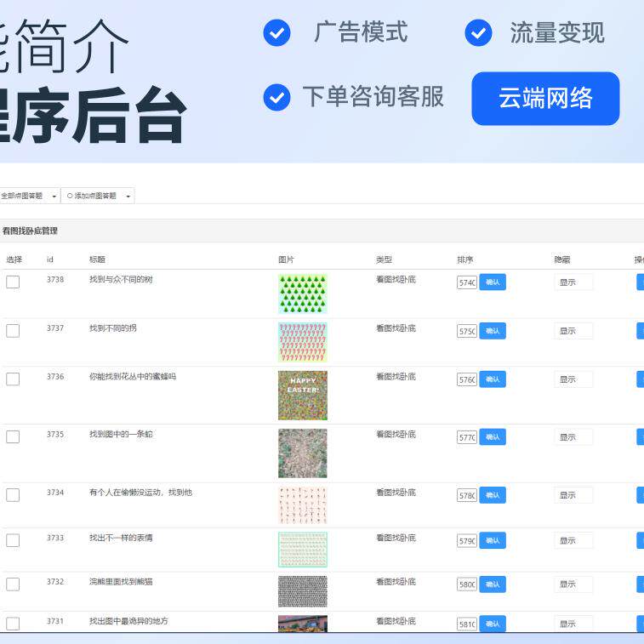The width and height of the screenshot is (644, 644).
Task: Select the title 找出图中最诡异的地方
Action: pos(129,621)
